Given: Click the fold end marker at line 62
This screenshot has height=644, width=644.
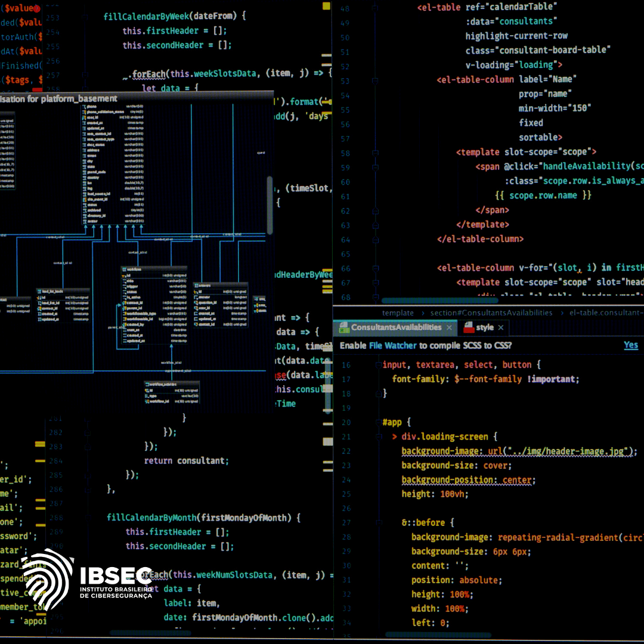Looking at the screenshot, I should coord(374,210).
